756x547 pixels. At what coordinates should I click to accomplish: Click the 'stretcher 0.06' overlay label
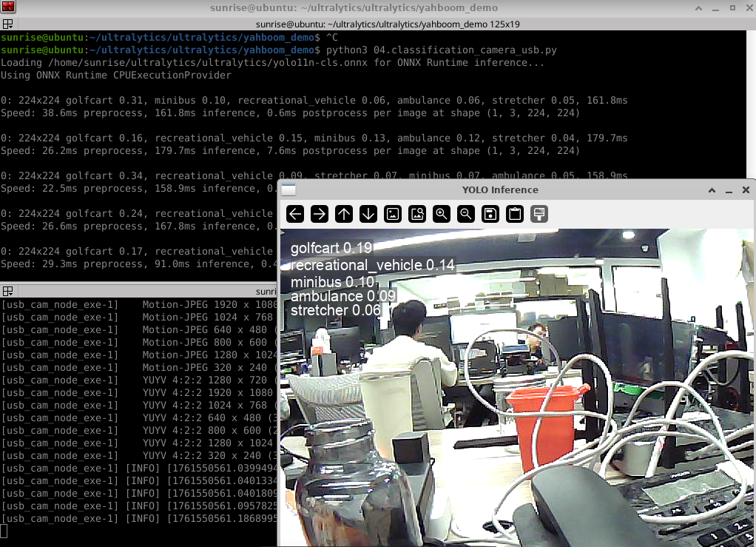pos(336,310)
